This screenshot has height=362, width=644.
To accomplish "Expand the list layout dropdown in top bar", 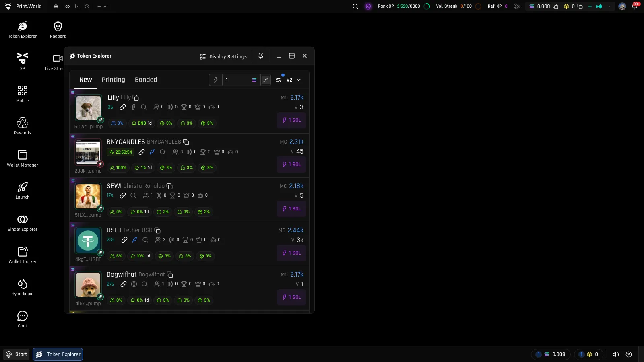I will point(101,6).
